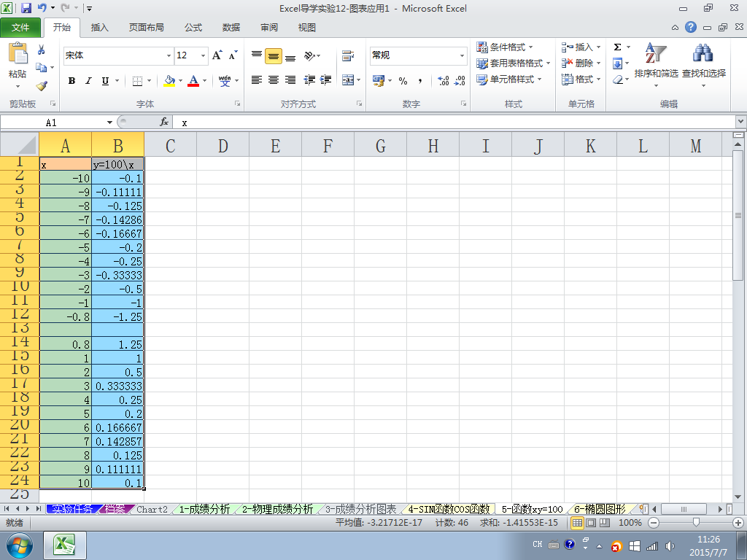Screen dimensions: 747x560
Task: Open 排序和筛选 sort and filter
Action: tap(656, 66)
